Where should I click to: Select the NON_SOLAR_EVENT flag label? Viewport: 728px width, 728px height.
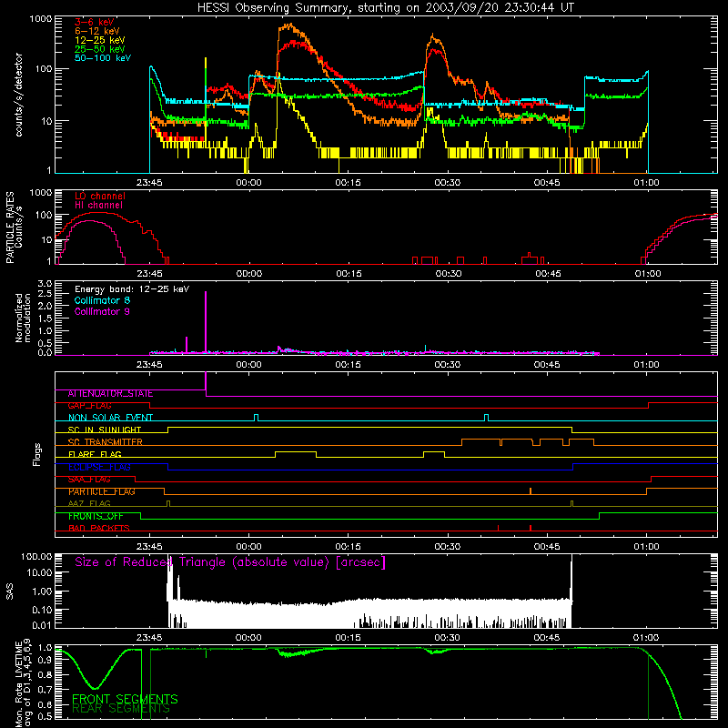[x=110, y=418]
